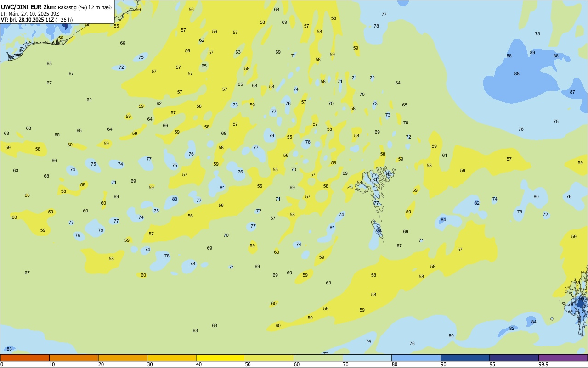588x368 pixels.
Task: Click the 10–20 orange legend swatch
Action: (x=73, y=357)
